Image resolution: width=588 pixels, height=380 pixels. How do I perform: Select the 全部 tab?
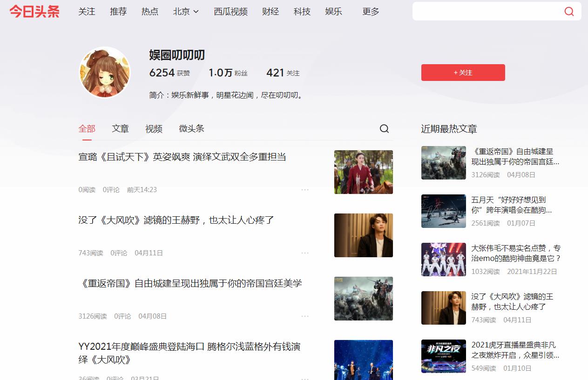(87, 129)
